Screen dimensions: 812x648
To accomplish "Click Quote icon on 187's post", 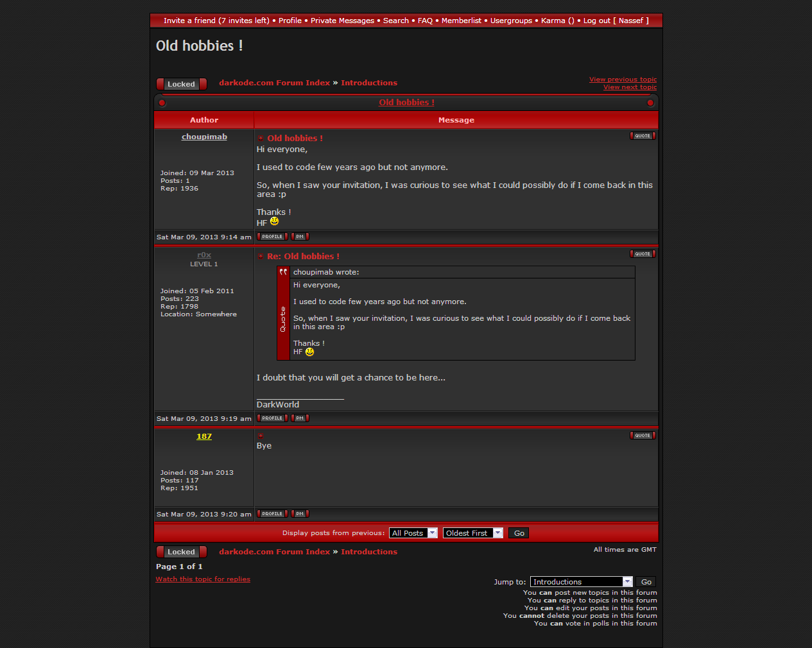I will pos(643,436).
